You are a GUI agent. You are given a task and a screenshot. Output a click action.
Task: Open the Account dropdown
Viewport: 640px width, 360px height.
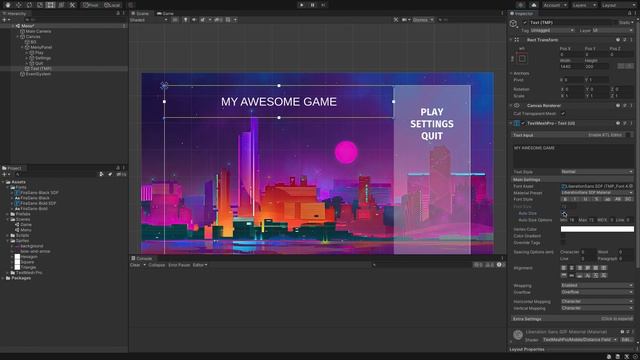click(x=555, y=5)
